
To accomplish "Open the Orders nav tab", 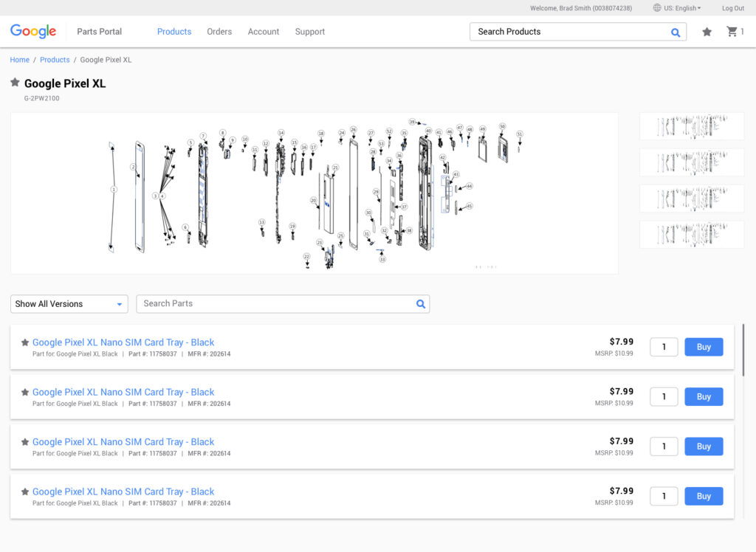I will (x=219, y=32).
